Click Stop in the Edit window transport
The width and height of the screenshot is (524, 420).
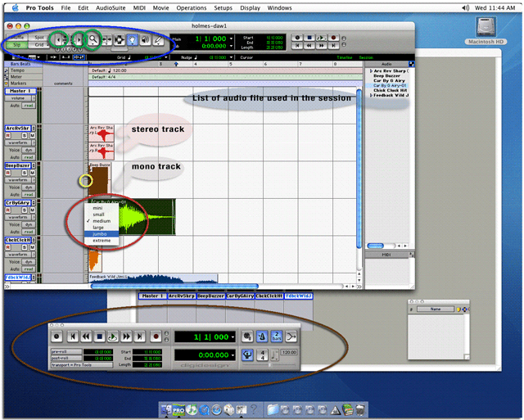coord(309,38)
